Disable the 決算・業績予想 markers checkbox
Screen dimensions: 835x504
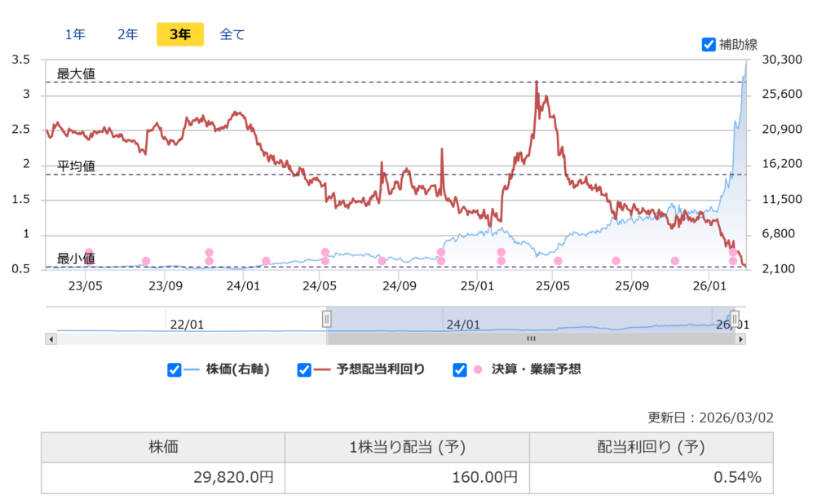pos(459,370)
